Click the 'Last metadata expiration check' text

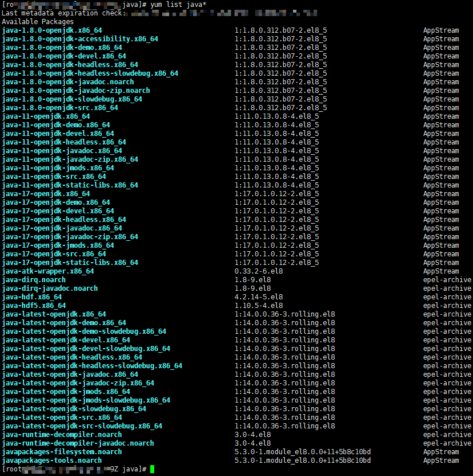(x=64, y=13)
